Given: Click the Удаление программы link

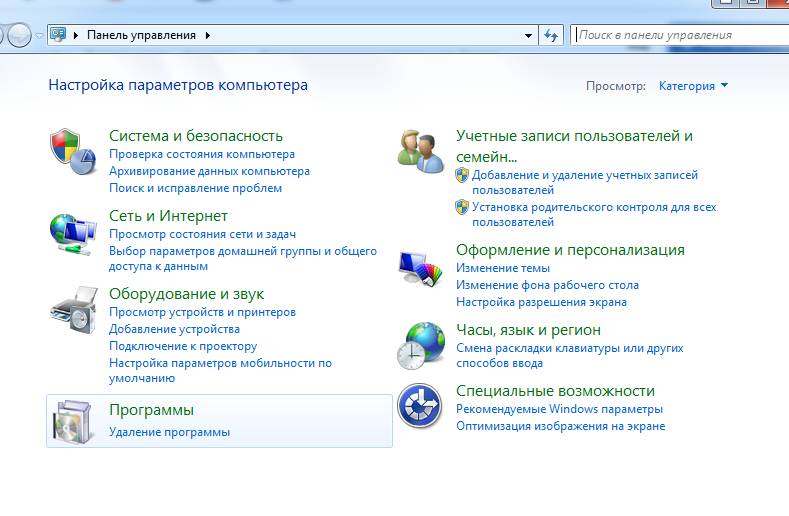Looking at the screenshot, I should click(170, 432).
